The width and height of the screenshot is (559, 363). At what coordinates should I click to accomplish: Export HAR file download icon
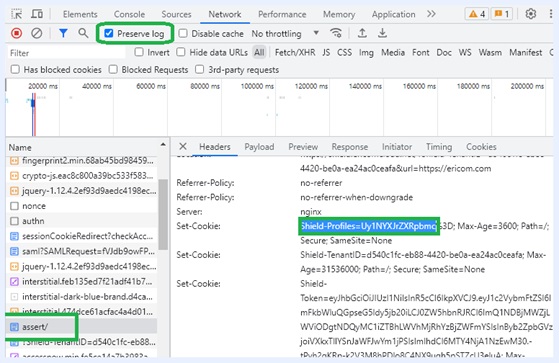coord(382,33)
